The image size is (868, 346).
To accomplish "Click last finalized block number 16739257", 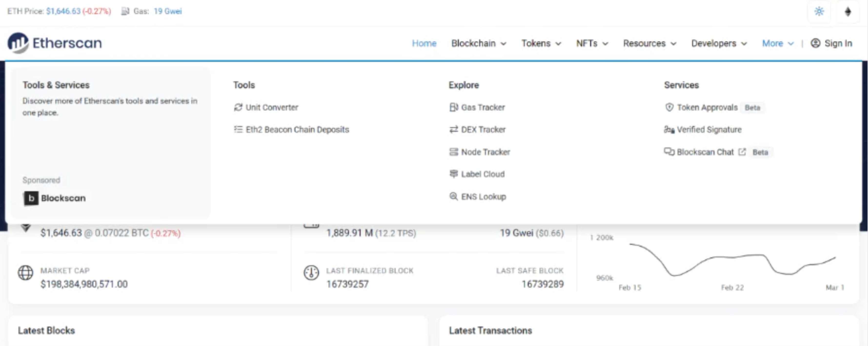I will [x=347, y=284].
